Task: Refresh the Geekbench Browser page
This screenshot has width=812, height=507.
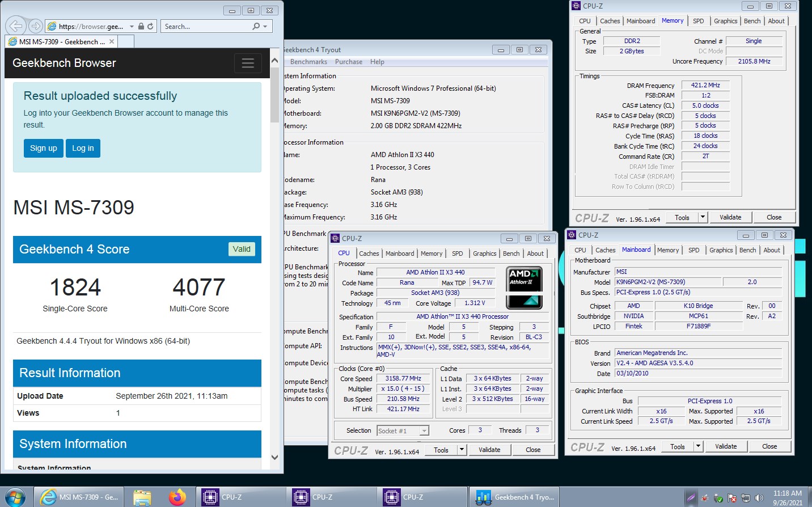Action: pyautogui.click(x=150, y=26)
